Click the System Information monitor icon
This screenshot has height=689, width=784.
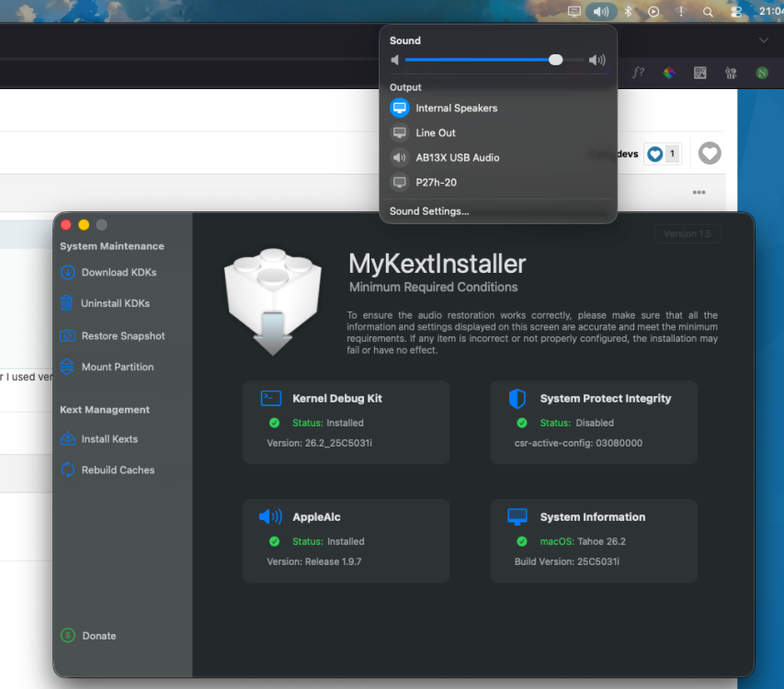[x=517, y=516]
